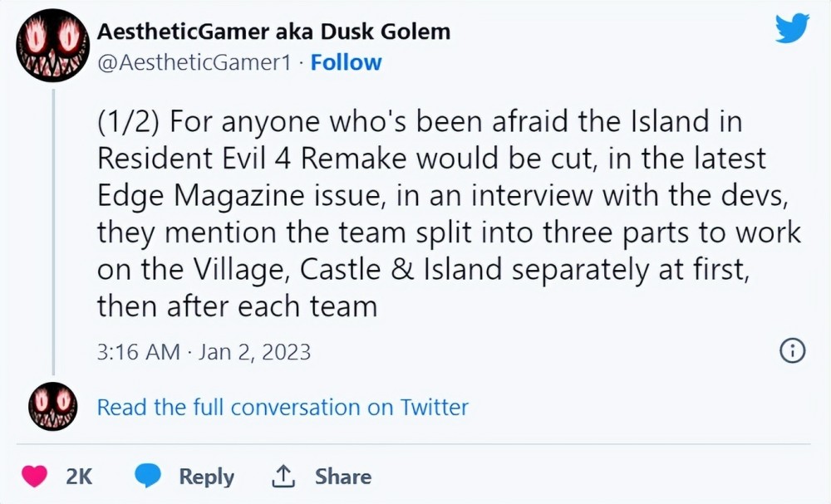
Task: Like the tweet with the heart icon
Action: pos(33,477)
